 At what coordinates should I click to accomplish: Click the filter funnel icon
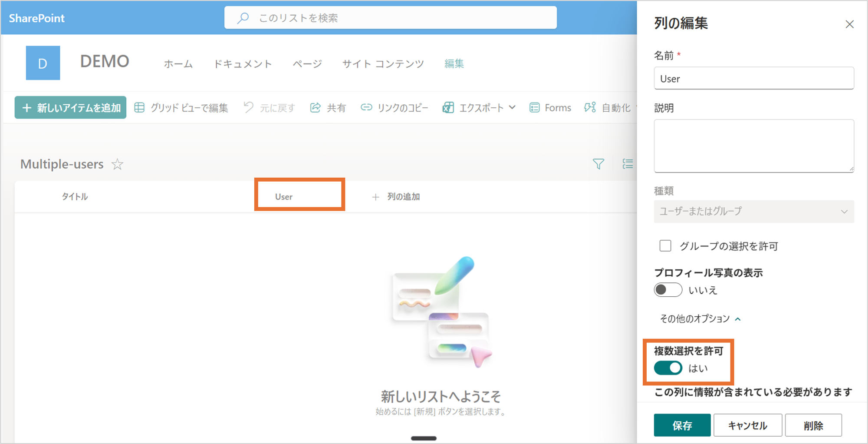(598, 164)
